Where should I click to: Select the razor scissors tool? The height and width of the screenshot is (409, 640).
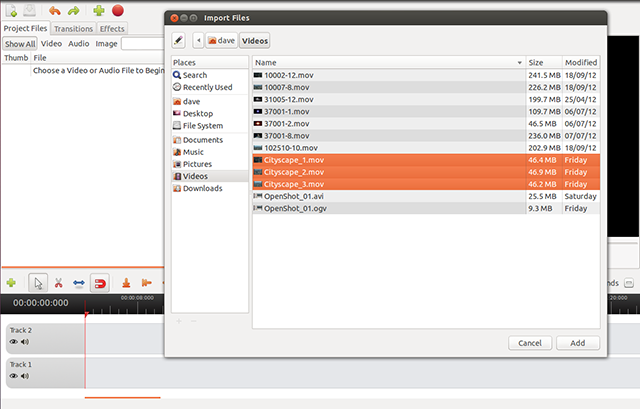[x=59, y=283]
